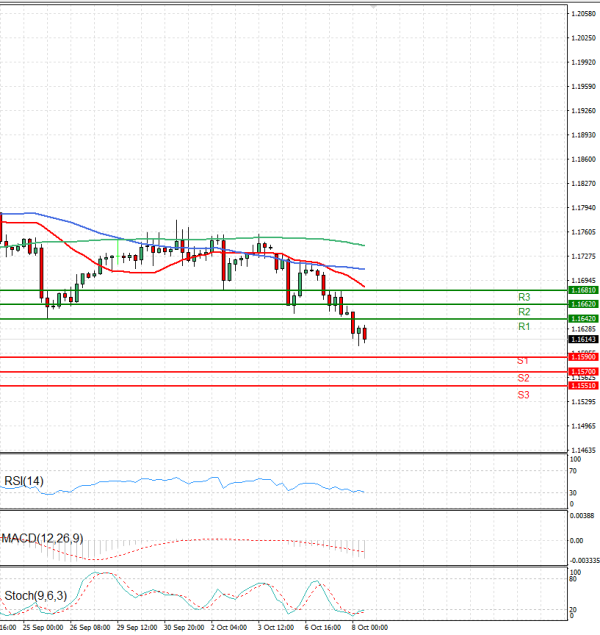The image size is (600, 635).
Task: Click the red 1.15900 price tag
Action: click(x=583, y=357)
